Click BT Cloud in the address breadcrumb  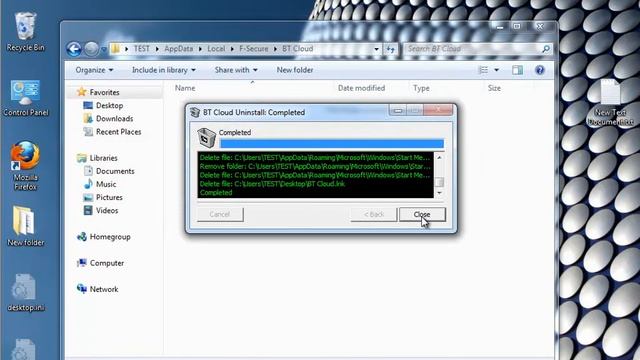(x=298, y=49)
